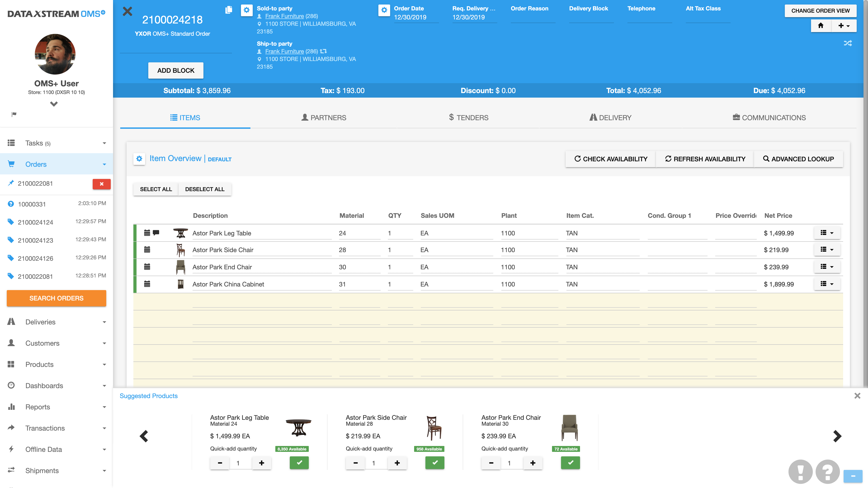
Task: Switch to the DELIVERY tab
Action: 610,117
